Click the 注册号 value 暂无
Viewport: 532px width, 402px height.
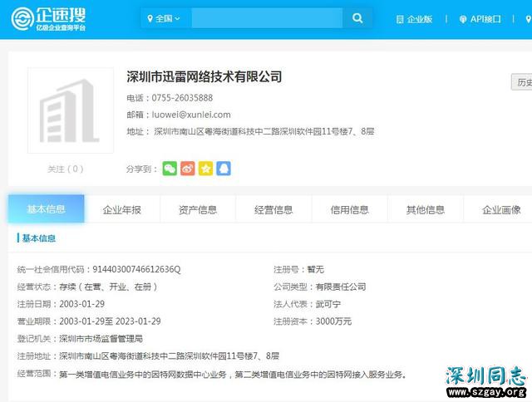(316, 269)
